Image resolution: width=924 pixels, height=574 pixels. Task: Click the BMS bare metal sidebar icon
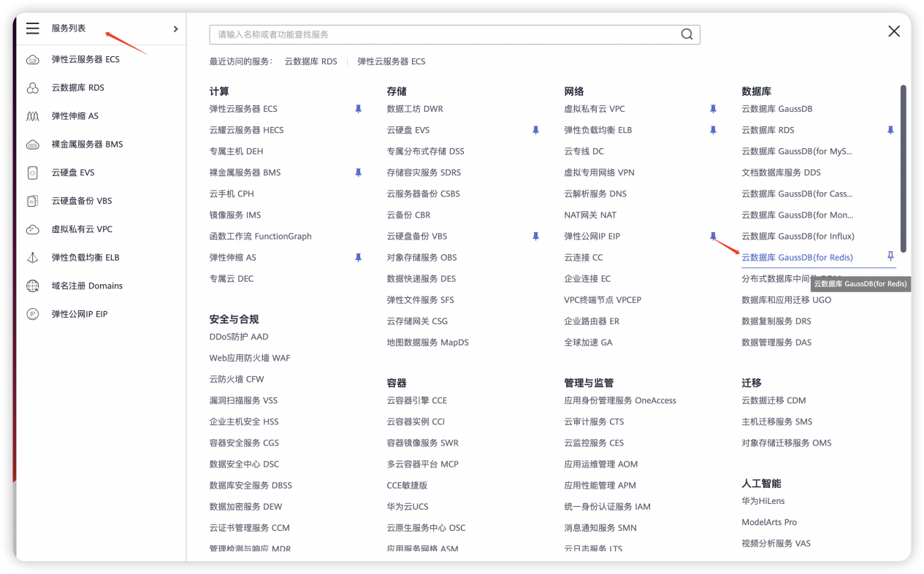[32, 145]
